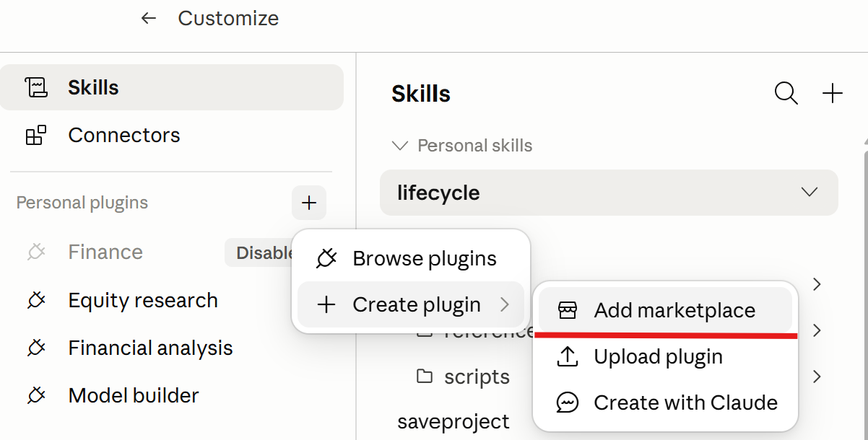Viewport: 868px width, 440px height.
Task: Open the search icon in Skills header
Action: [x=786, y=93]
